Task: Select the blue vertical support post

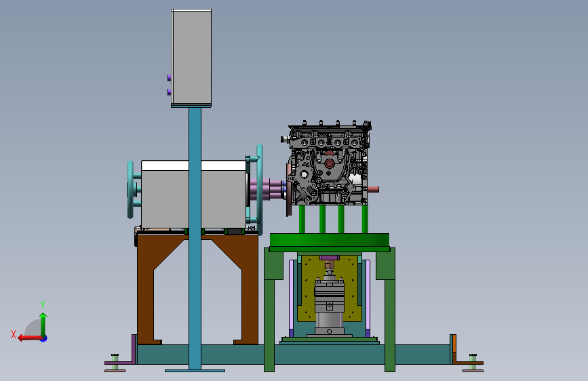Action: [x=195, y=239]
